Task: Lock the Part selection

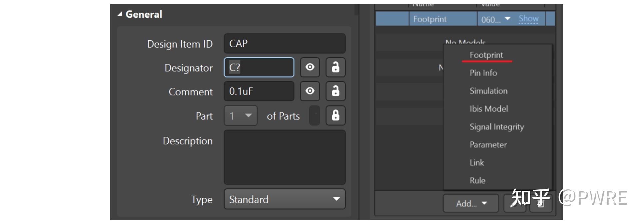Action: pyautogui.click(x=335, y=115)
